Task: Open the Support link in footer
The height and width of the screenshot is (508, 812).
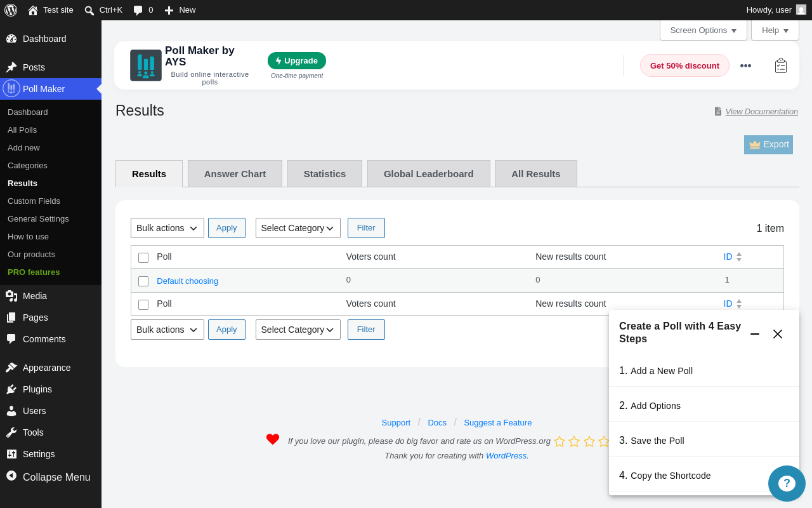Action: point(396,423)
